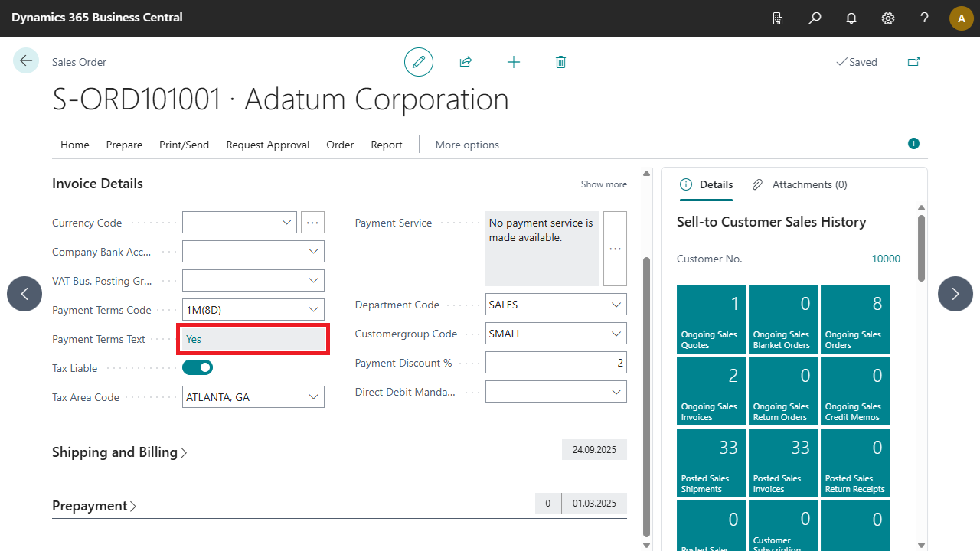Delete the order with the trash icon
Viewport: 980px width, 551px height.
(x=560, y=62)
